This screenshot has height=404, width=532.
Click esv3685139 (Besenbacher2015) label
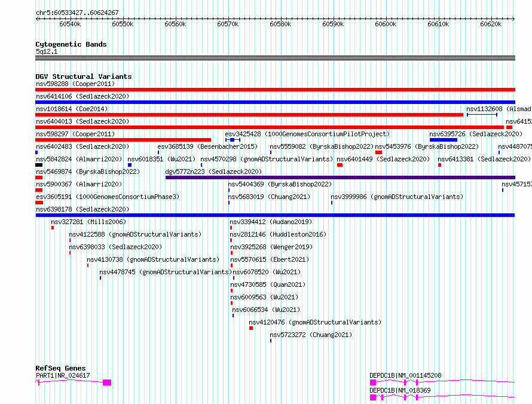coord(207,146)
